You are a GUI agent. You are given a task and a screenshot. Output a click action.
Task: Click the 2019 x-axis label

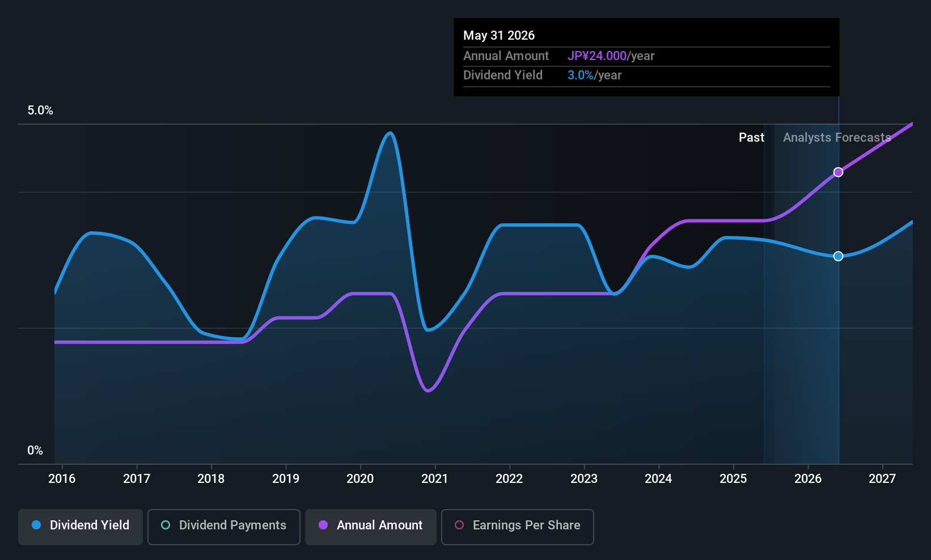[x=286, y=479]
